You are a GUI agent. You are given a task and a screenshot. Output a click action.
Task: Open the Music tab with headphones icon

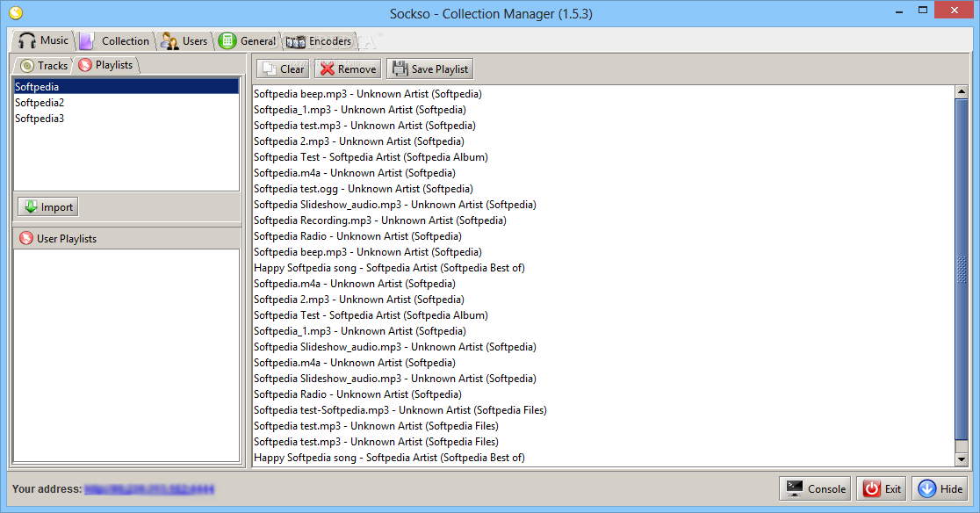(x=43, y=40)
